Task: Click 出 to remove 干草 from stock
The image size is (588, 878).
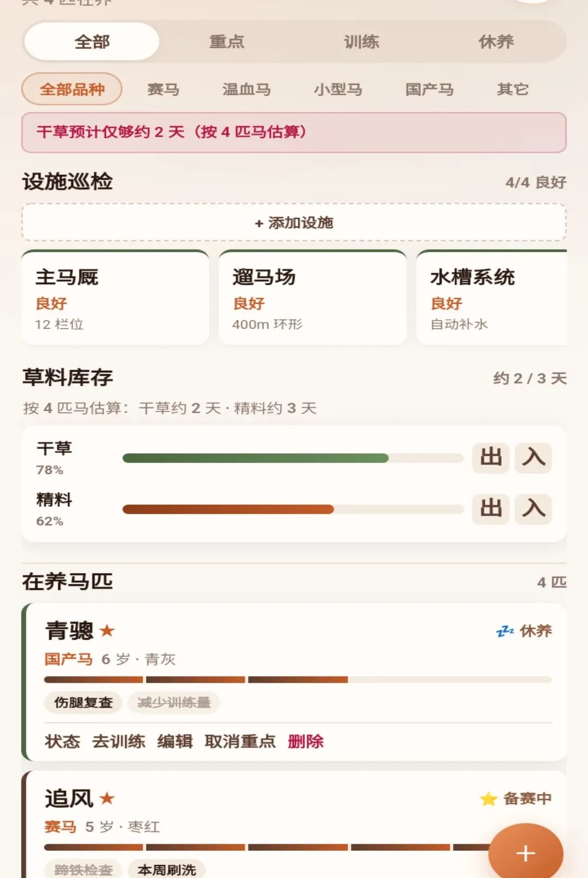Action: pos(491,457)
